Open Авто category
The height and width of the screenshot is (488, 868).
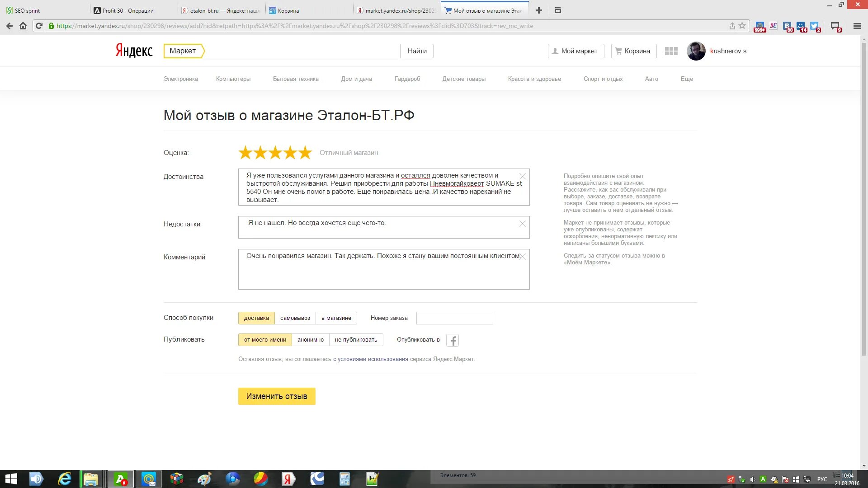(651, 79)
